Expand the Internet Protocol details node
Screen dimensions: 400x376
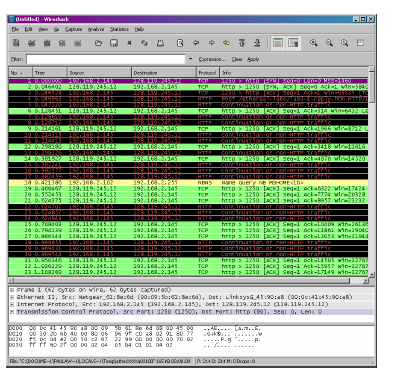(x=12, y=305)
